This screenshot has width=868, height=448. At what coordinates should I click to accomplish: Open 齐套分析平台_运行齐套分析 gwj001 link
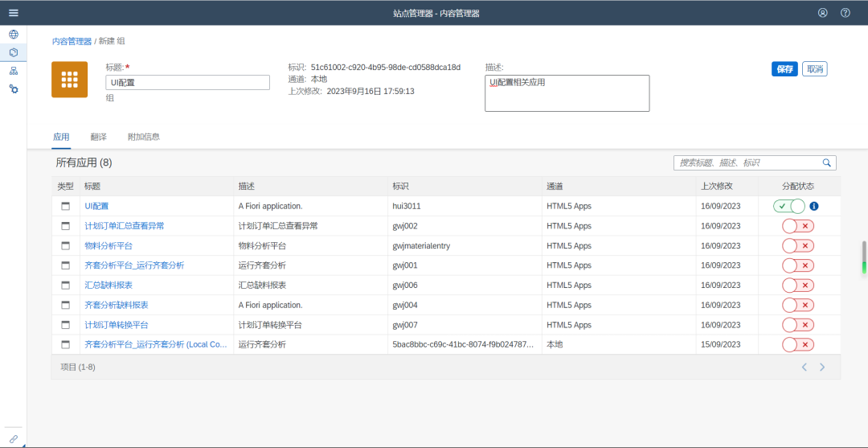134,265
